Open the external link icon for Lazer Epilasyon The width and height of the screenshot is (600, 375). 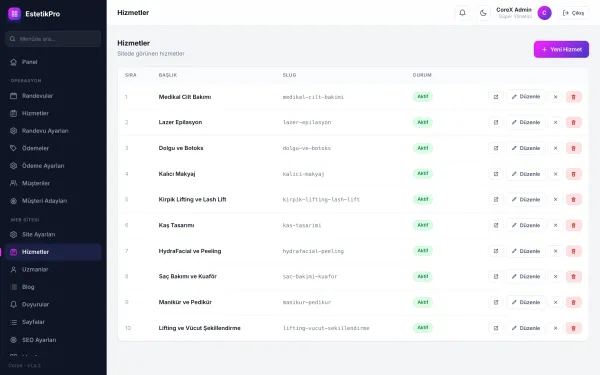tap(496, 122)
